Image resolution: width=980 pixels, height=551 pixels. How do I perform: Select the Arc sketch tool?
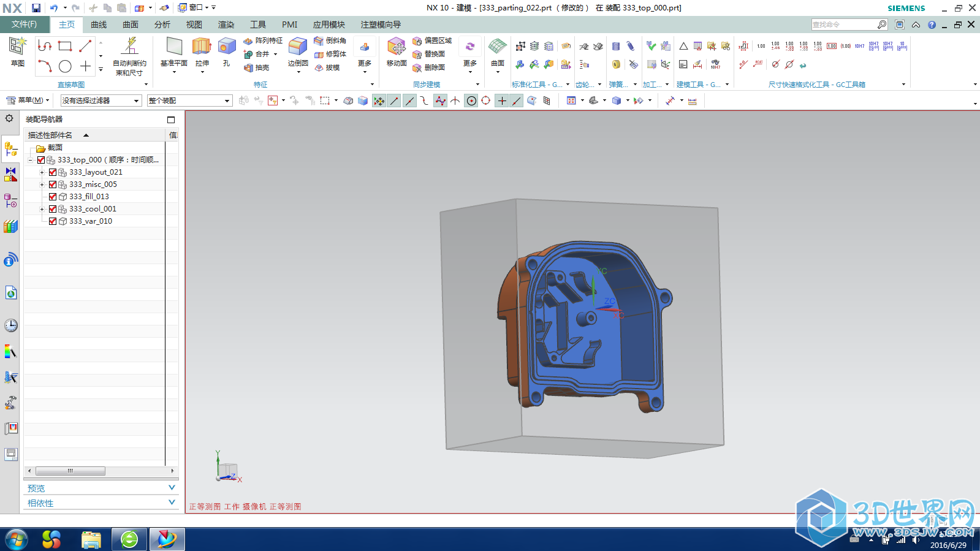(45, 66)
